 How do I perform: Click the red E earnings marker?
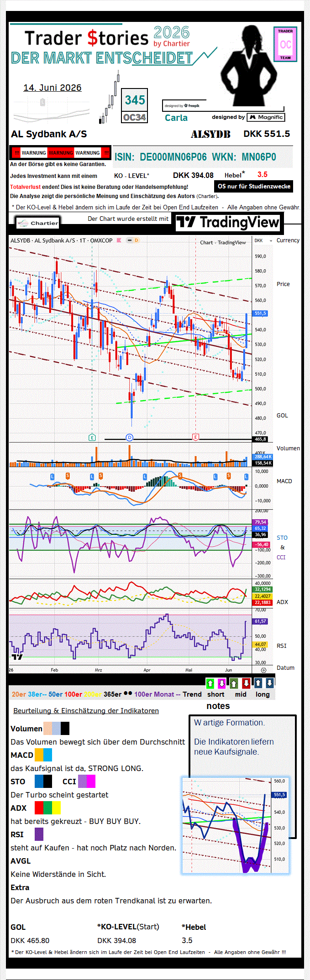(195, 437)
